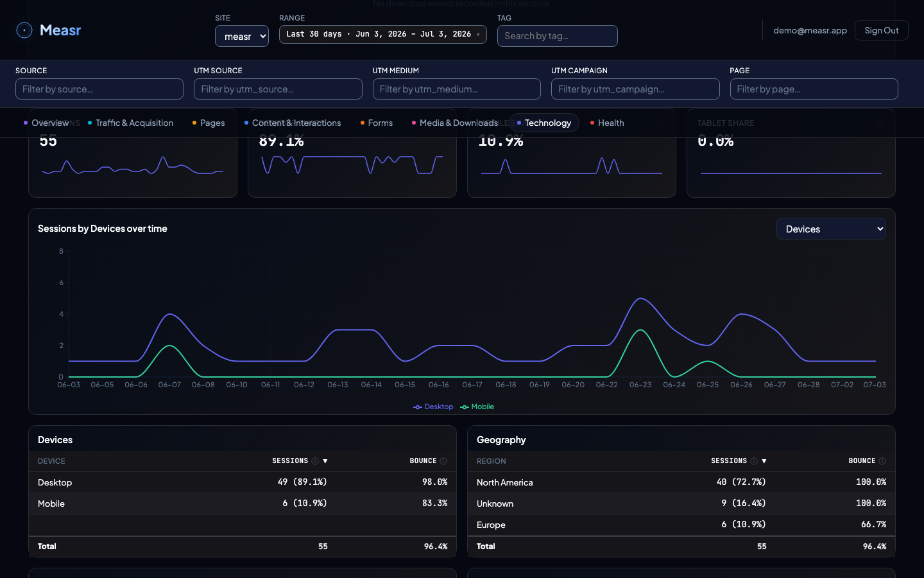Image resolution: width=924 pixels, height=578 pixels.
Task: Open the Last 30 days range picker
Action: [x=383, y=34]
